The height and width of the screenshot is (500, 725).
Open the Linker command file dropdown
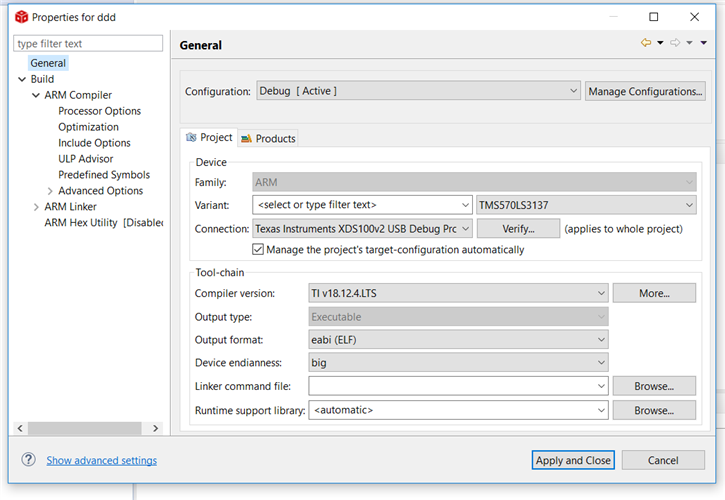click(458, 386)
